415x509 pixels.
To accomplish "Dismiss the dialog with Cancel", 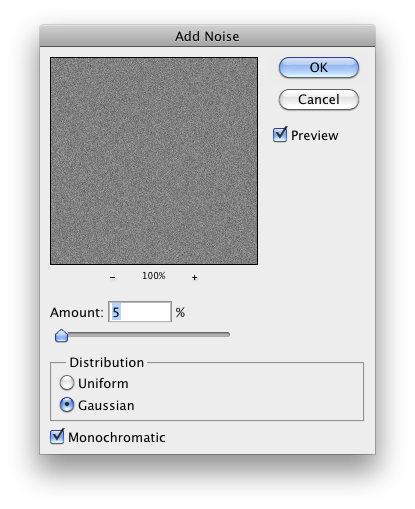I will [x=319, y=99].
